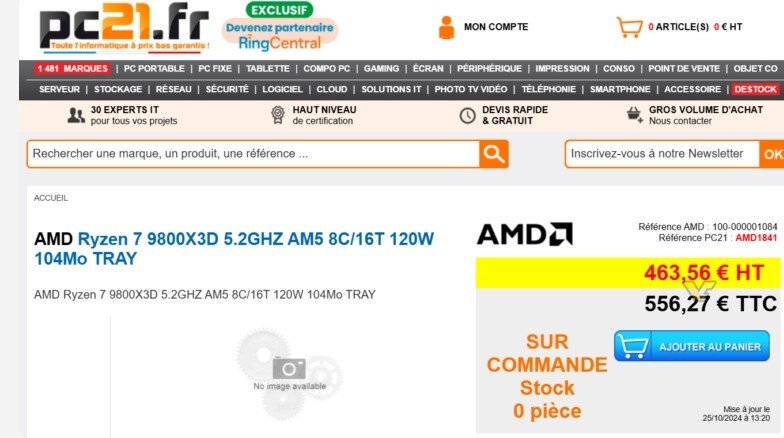784x438 pixels.
Task: Click the orange search magnifier button
Action: pos(494,154)
